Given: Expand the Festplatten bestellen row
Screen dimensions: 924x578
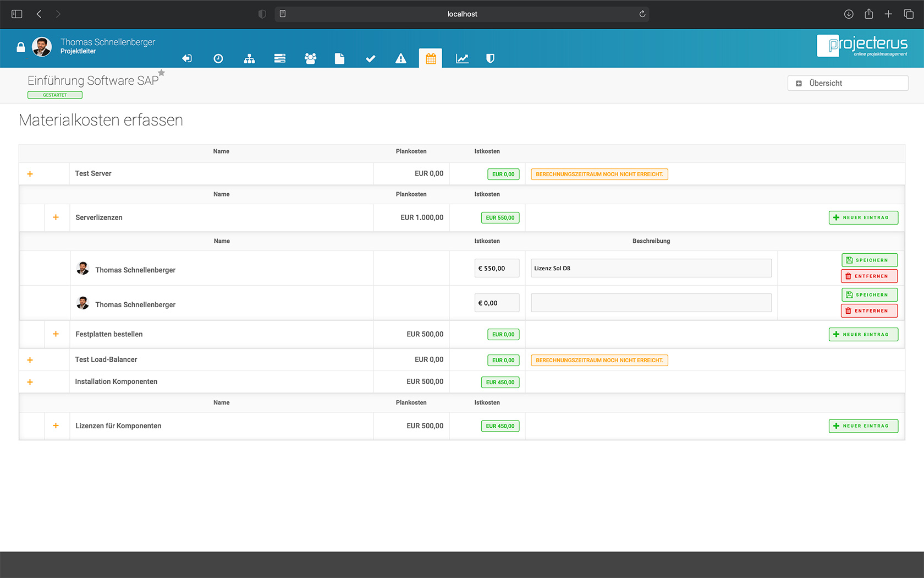Looking at the screenshot, I should pyautogui.click(x=56, y=334).
